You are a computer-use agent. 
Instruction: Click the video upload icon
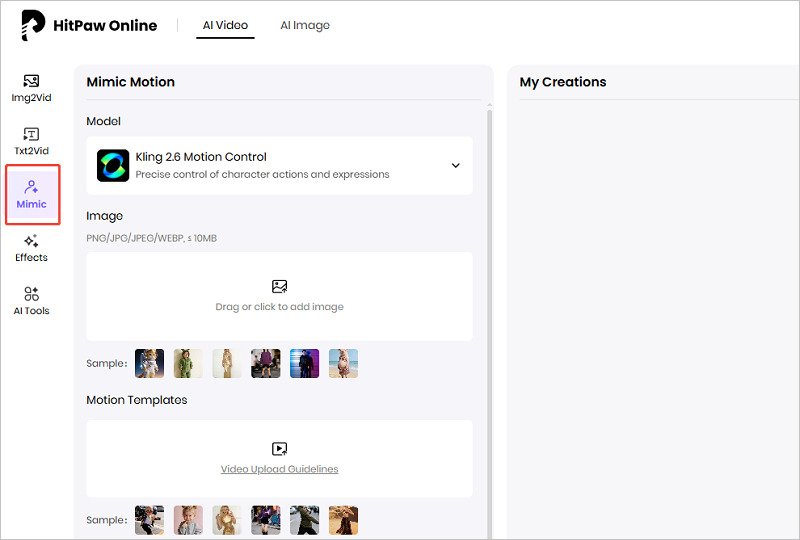279,449
